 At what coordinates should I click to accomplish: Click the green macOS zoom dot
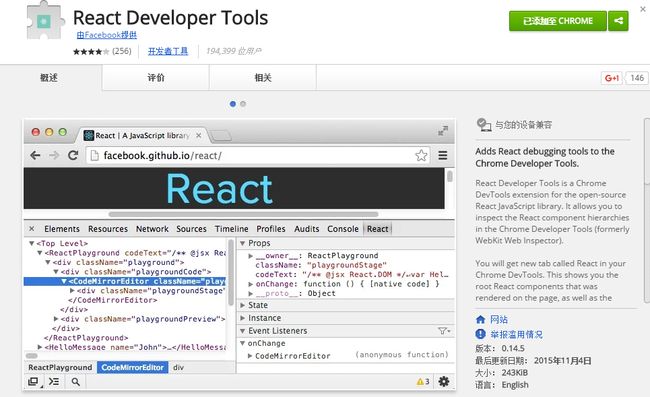pos(63,132)
